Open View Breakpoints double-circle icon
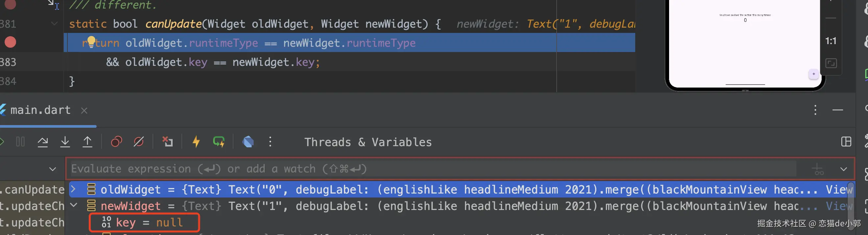Image resolution: width=868 pixels, height=235 pixels. (116, 142)
